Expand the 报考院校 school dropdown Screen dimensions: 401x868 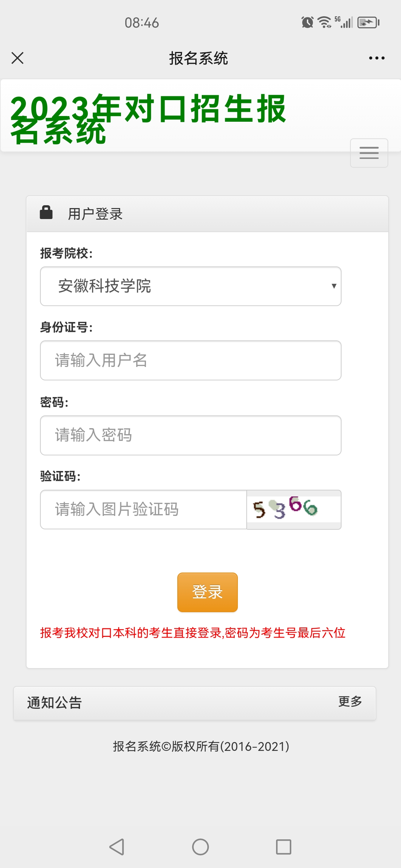pos(190,286)
